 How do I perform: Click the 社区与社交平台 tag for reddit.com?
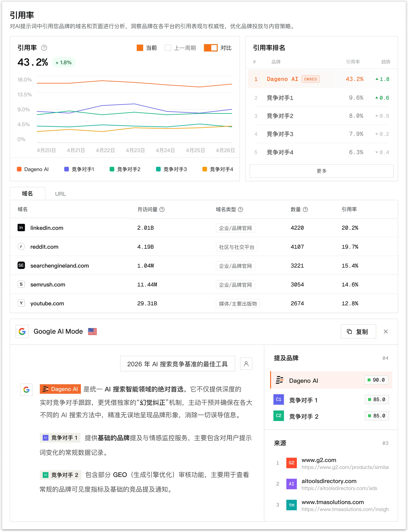[x=237, y=247]
